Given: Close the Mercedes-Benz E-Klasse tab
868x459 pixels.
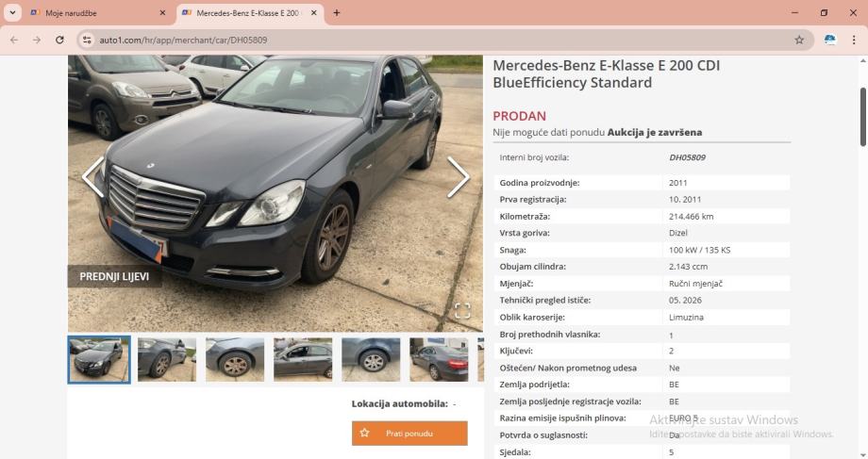Looking at the screenshot, I should coord(313,12).
